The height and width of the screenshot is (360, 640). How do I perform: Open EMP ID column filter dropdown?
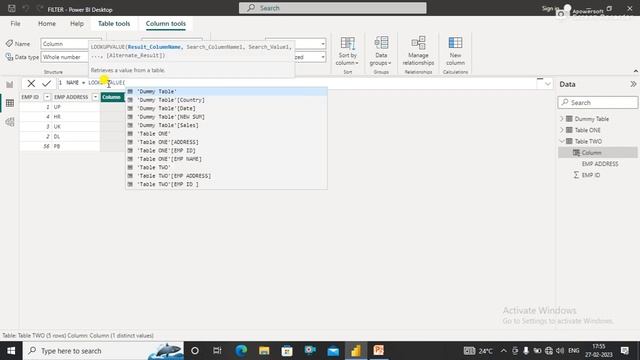(x=47, y=97)
